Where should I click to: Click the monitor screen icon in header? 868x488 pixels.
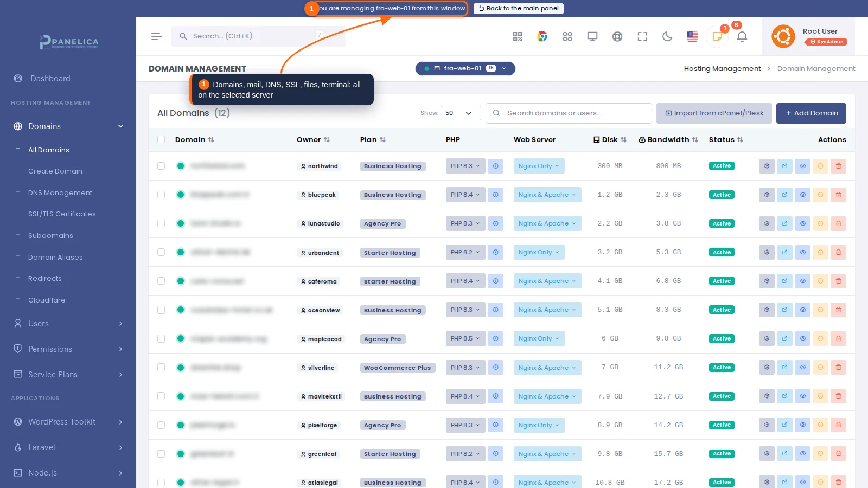point(592,36)
